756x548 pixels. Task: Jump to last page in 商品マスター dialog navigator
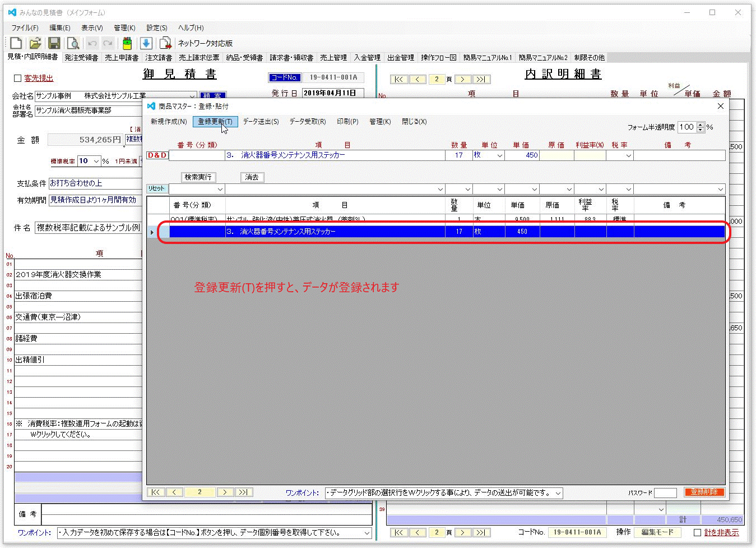coord(244,492)
